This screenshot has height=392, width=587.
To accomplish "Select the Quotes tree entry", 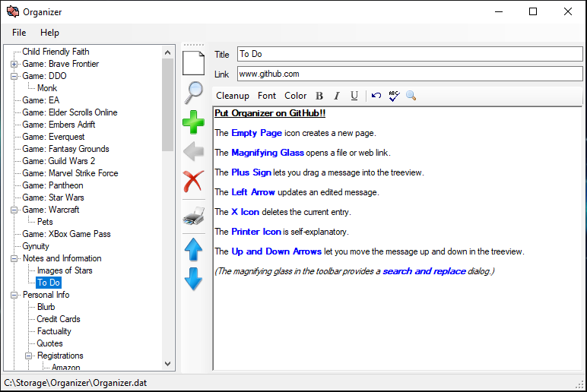I will pos(49,343).
